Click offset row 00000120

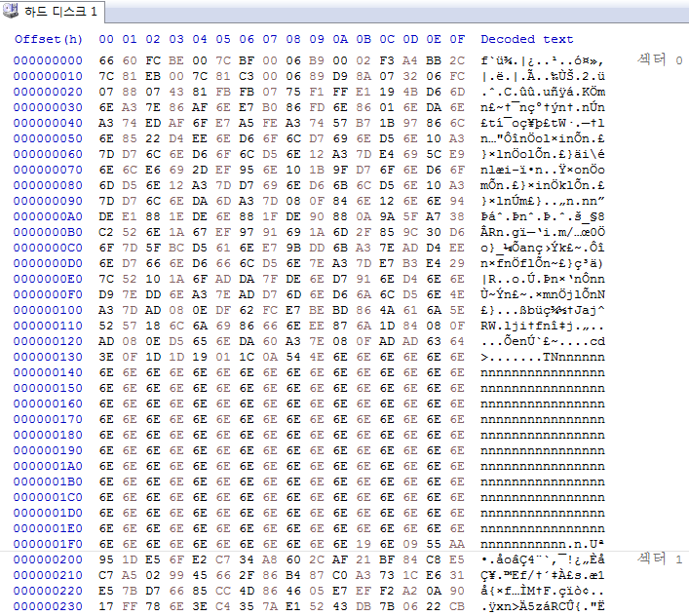(x=48, y=341)
